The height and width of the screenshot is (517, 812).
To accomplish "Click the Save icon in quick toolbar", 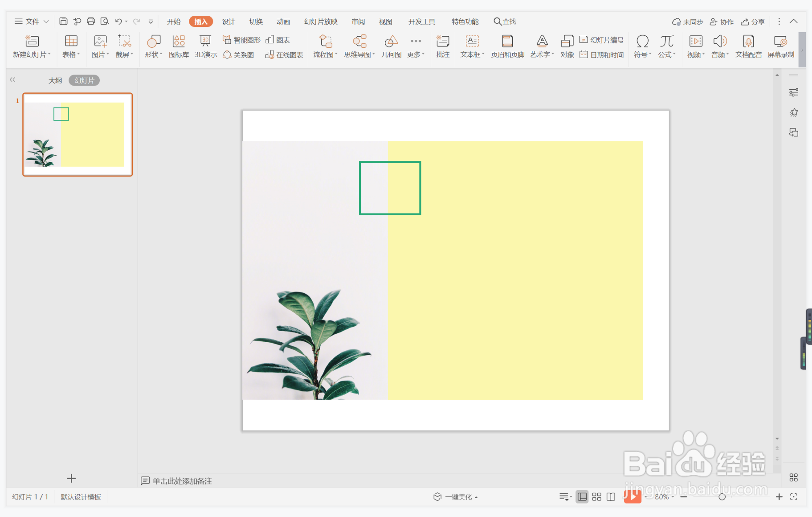I will point(64,21).
